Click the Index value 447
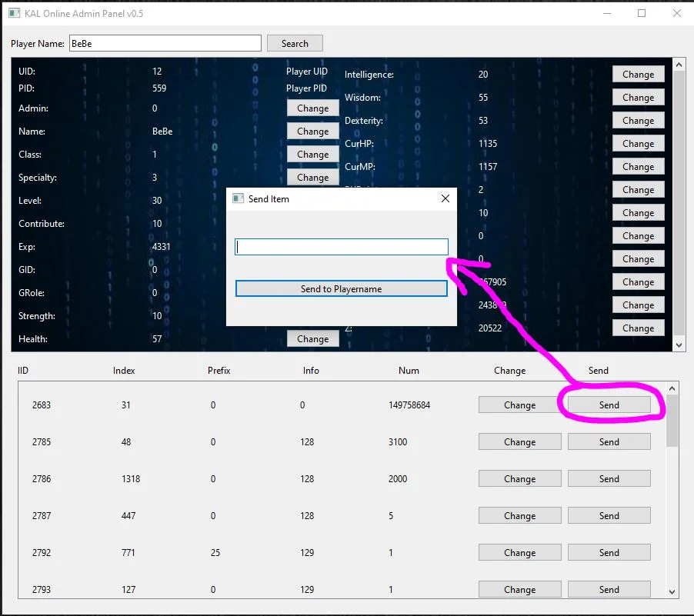 (128, 515)
